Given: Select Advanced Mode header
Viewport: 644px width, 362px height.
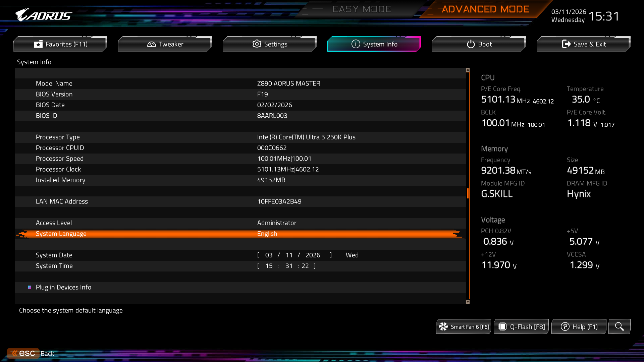Looking at the screenshot, I should (x=485, y=9).
